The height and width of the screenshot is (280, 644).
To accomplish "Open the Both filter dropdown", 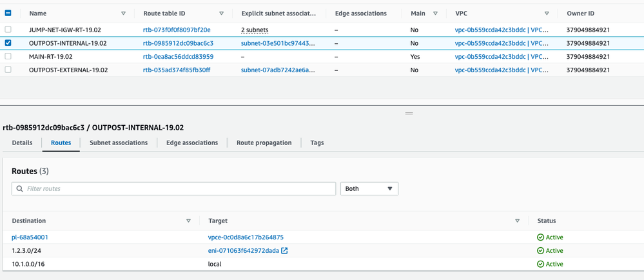I will point(369,188).
